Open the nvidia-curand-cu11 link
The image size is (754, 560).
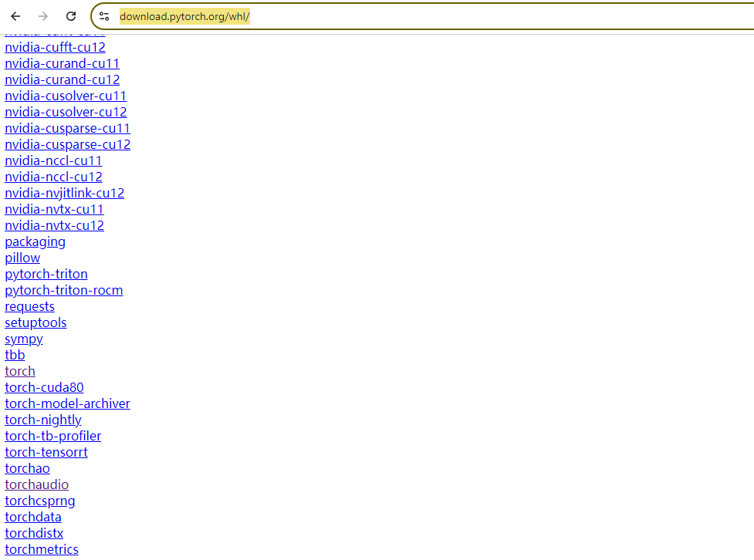point(62,63)
